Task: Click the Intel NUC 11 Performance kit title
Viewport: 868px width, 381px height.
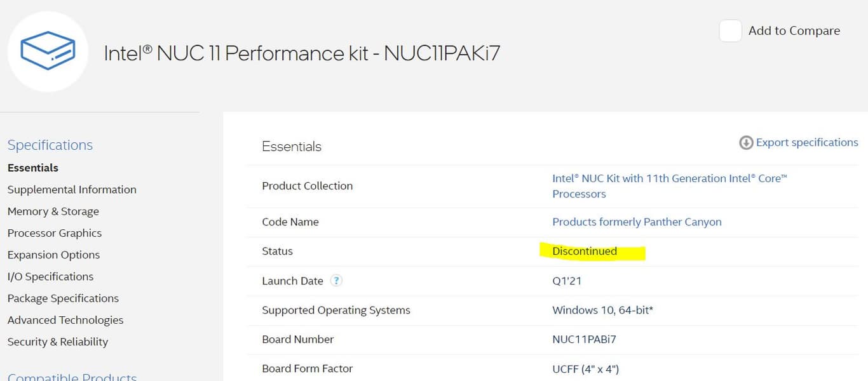Action: tap(302, 53)
